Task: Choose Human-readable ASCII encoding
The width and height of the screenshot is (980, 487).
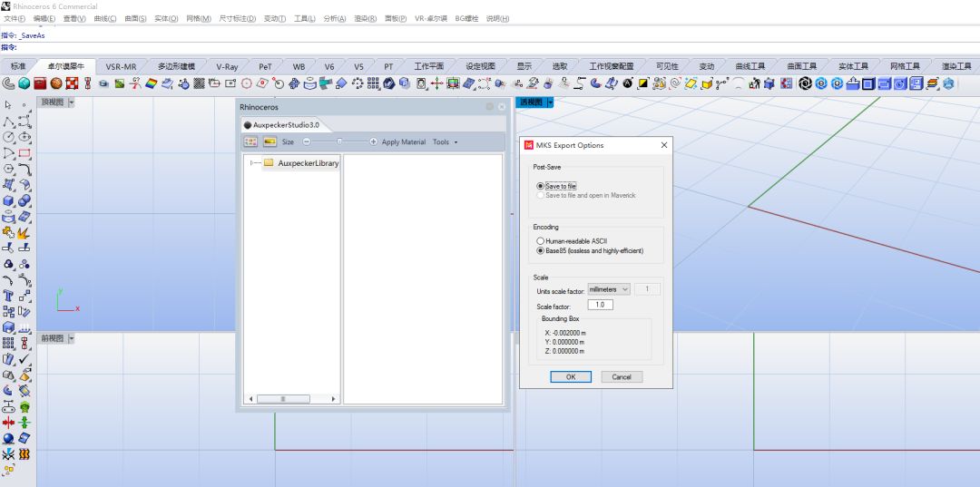Action: tap(540, 240)
